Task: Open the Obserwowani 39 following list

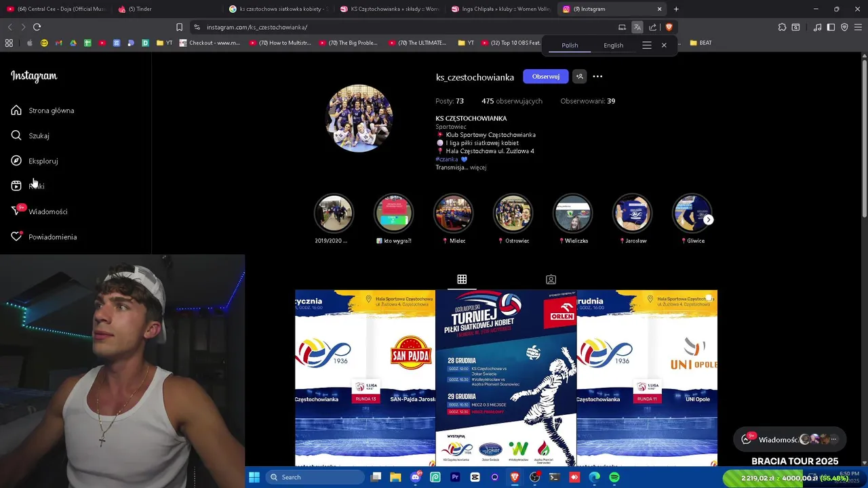Action: tap(588, 101)
